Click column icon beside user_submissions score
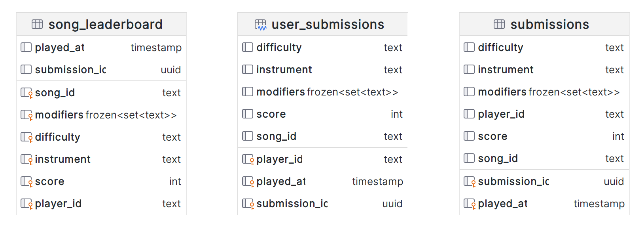The height and width of the screenshot is (231, 644). click(248, 114)
